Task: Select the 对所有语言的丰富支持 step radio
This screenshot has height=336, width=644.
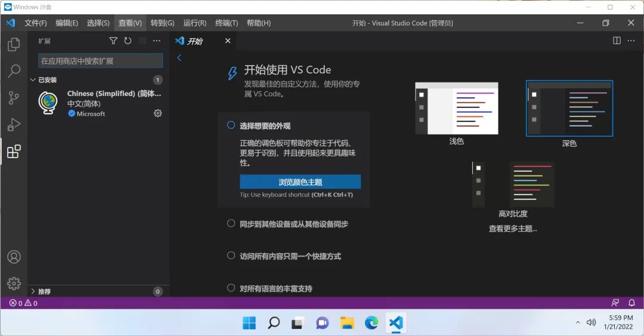Action: click(231, 288)
